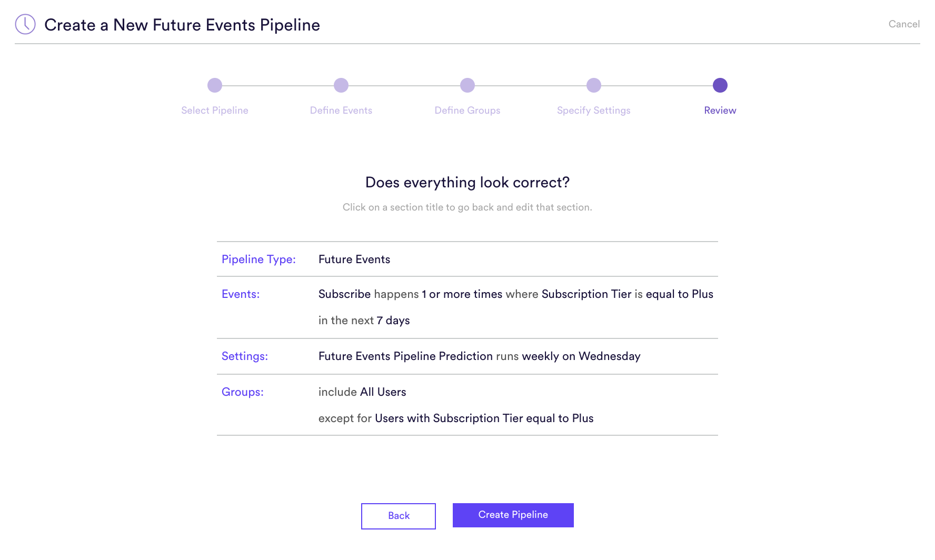Click the Select Pipeline step circle

click(215, 85)
